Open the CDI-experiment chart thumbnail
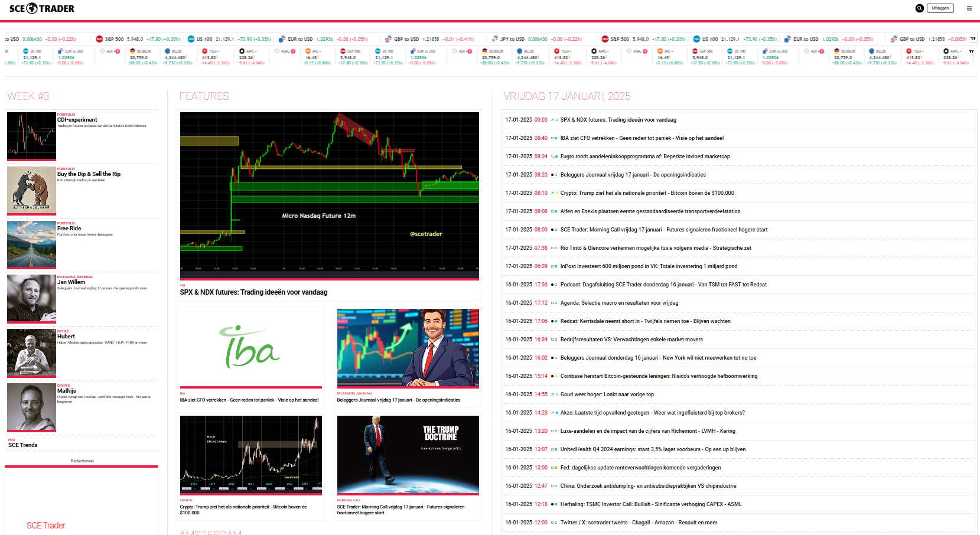980x535 pixels. (x=31, y=136)
